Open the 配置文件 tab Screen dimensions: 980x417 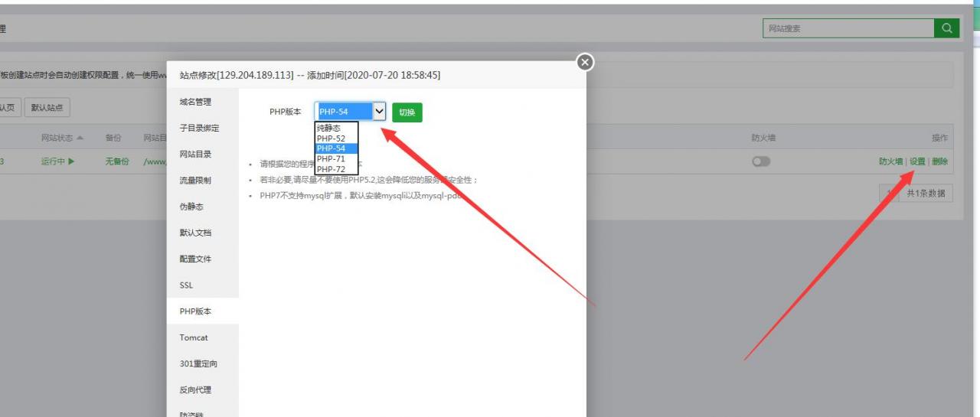tap(203, 259)
